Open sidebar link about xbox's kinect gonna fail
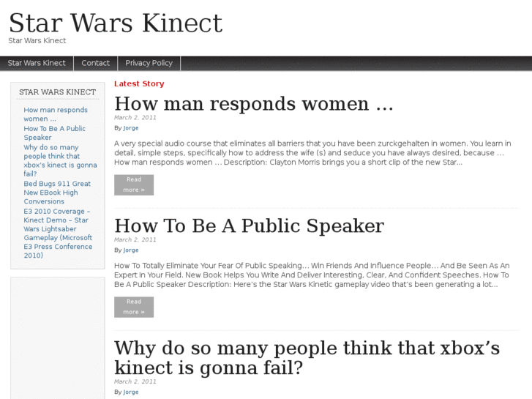532x399 pixels. point(60,160)
